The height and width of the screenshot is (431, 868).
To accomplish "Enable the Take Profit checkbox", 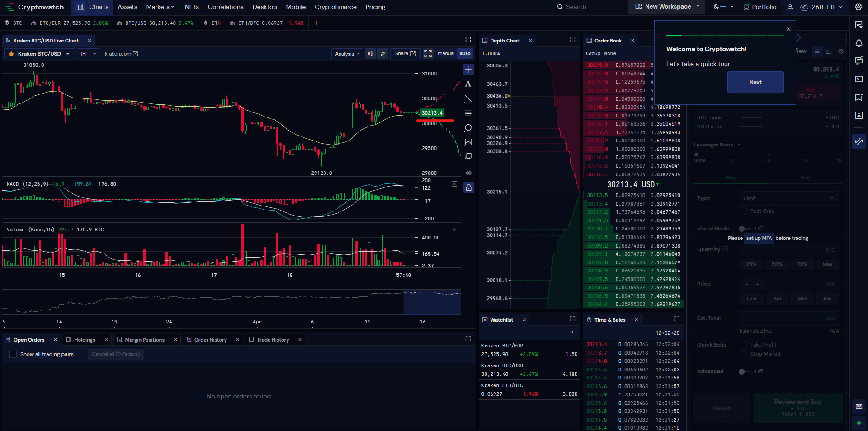I will 743,345.
